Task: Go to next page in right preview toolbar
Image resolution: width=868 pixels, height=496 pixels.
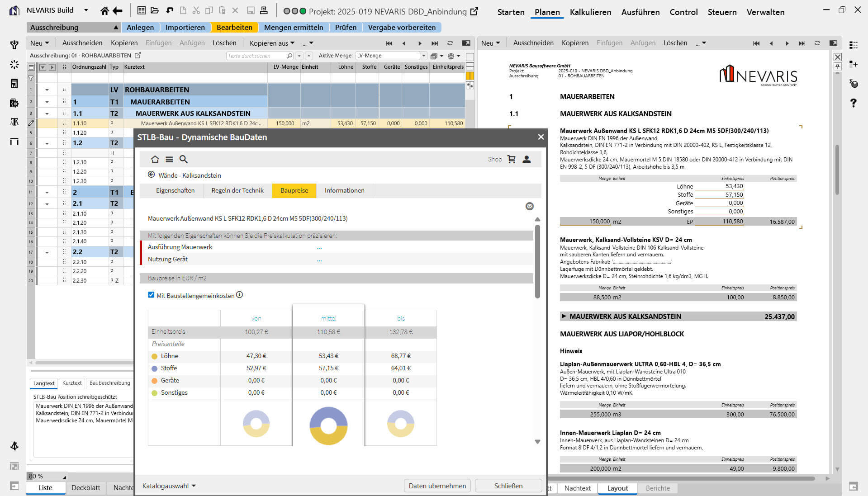Action: point(787,43)
